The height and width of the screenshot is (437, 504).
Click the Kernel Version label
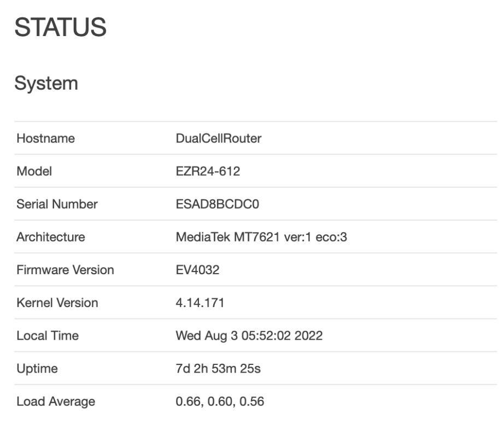[57, 303]
